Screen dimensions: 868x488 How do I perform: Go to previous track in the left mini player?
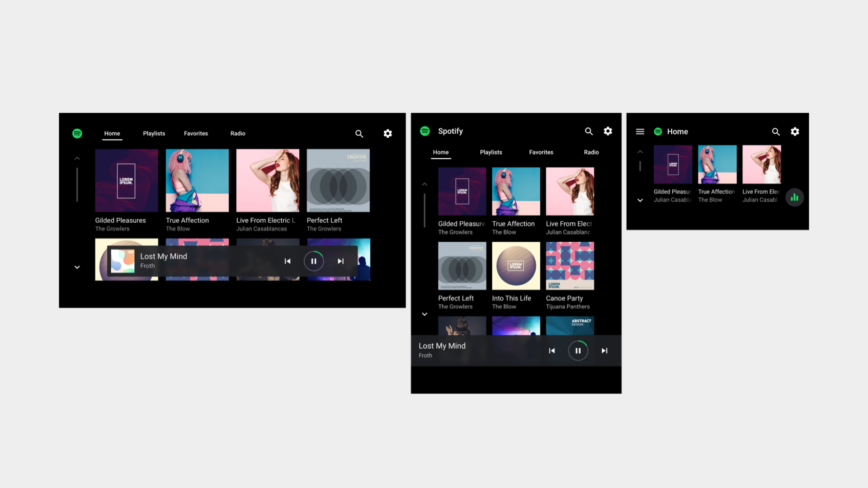tap(288, 261)
